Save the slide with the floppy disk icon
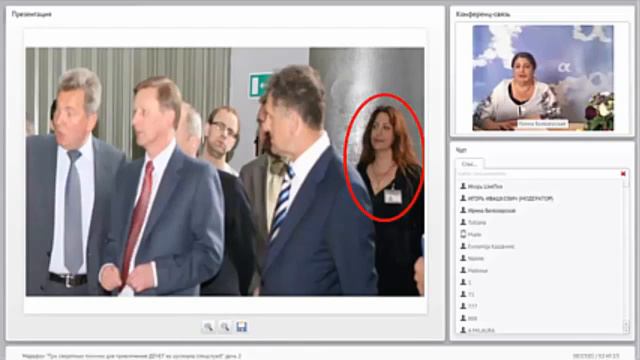The height and width of the screenshot is (360, 640). (x=242, y=327)
